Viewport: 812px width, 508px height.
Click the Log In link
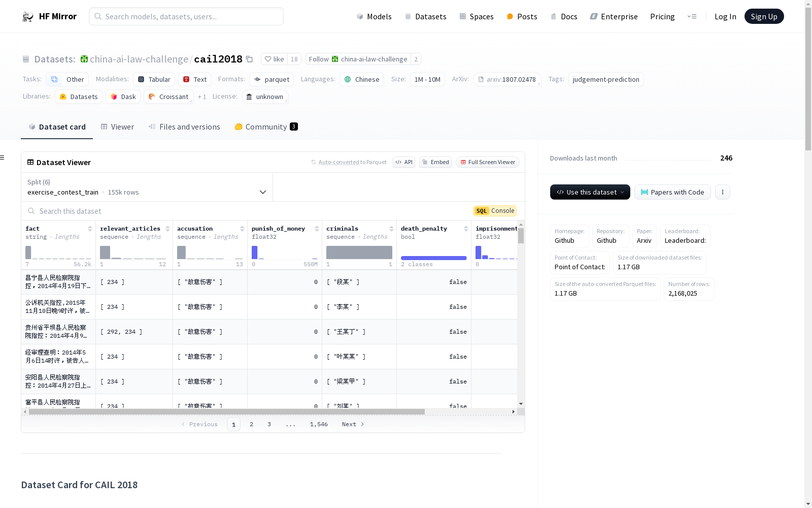[725, 17]
